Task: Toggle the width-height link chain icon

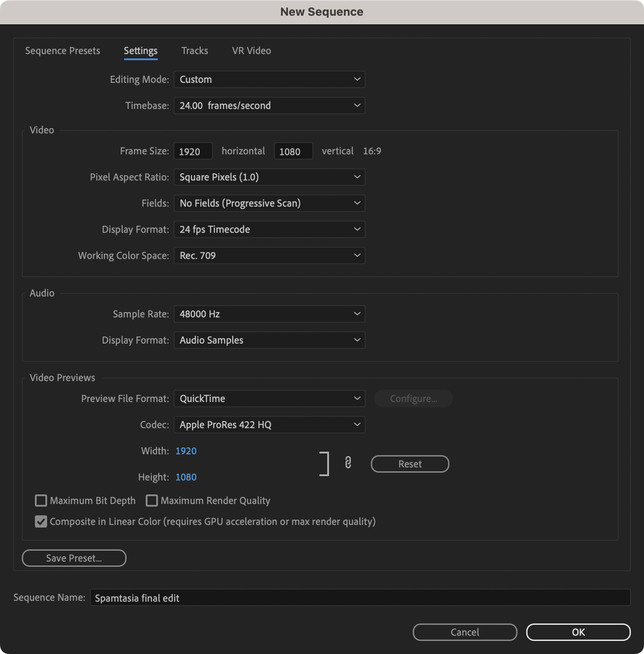Action: (348, 463)
